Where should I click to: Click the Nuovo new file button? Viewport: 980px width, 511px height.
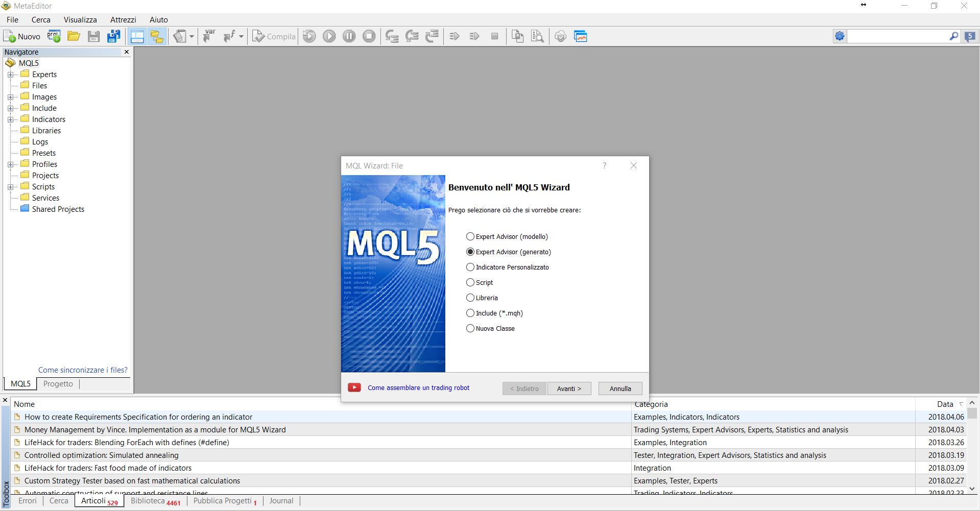[x=22, y=36]
